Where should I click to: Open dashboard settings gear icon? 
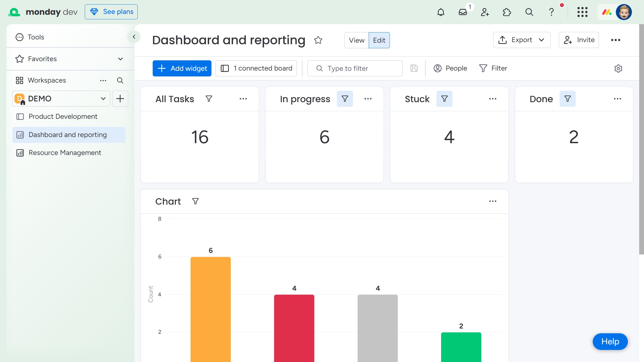coord(618,68)
